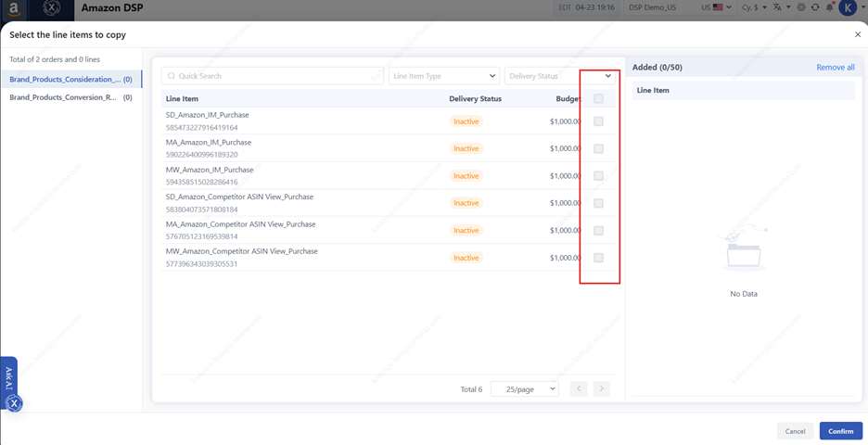
Task: Click the Amazon logo in header
Action: [x=14, y=7]
